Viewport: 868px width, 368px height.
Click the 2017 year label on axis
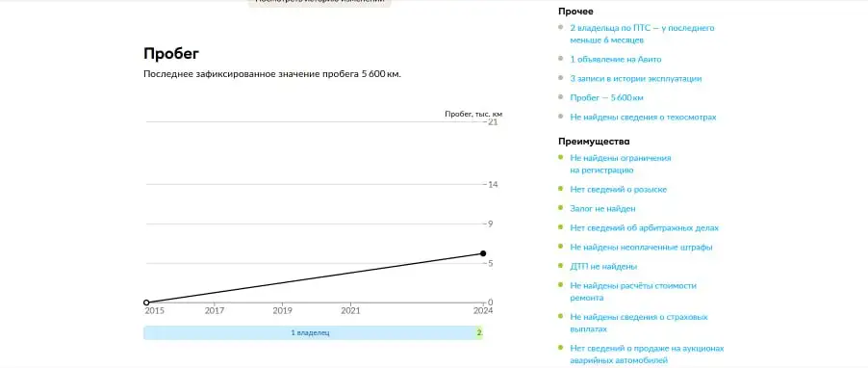(215, 311)
